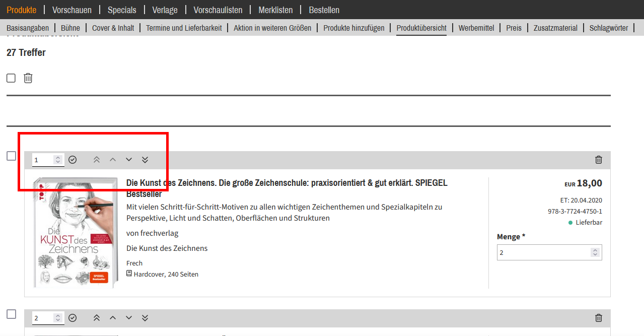Move item 1 to the very bottom
This screenshot has height=336, width=644.
[145, 160]
